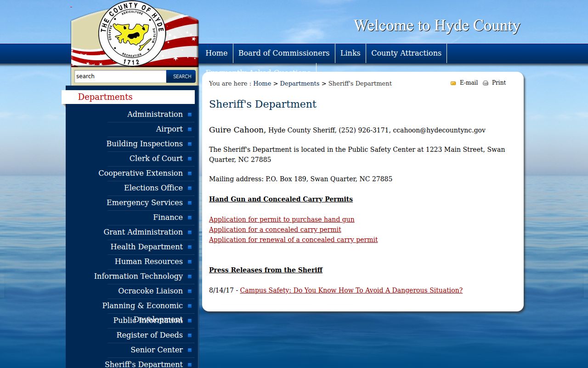The height and width of the screenshot is (368, 588).
Task: Click the bullet icon beside Elections Office
Action: 190,188
